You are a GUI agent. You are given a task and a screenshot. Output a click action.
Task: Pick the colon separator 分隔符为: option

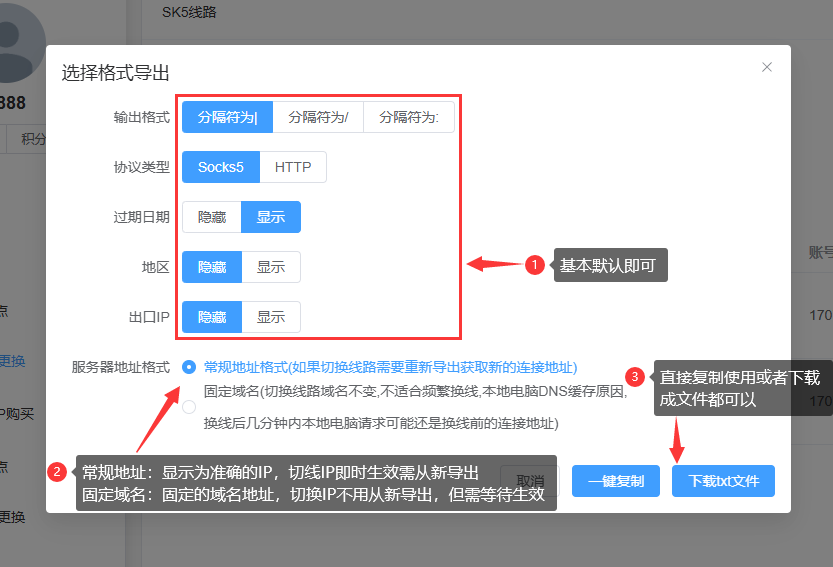408,117
